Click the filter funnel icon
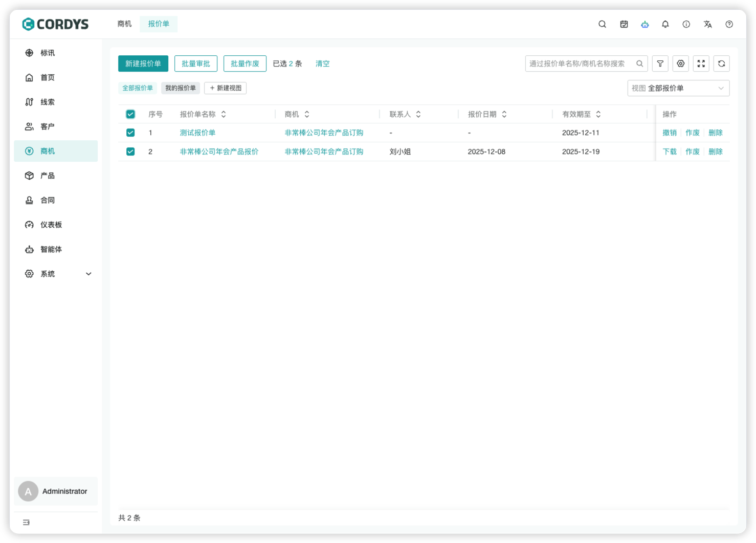 660,63
